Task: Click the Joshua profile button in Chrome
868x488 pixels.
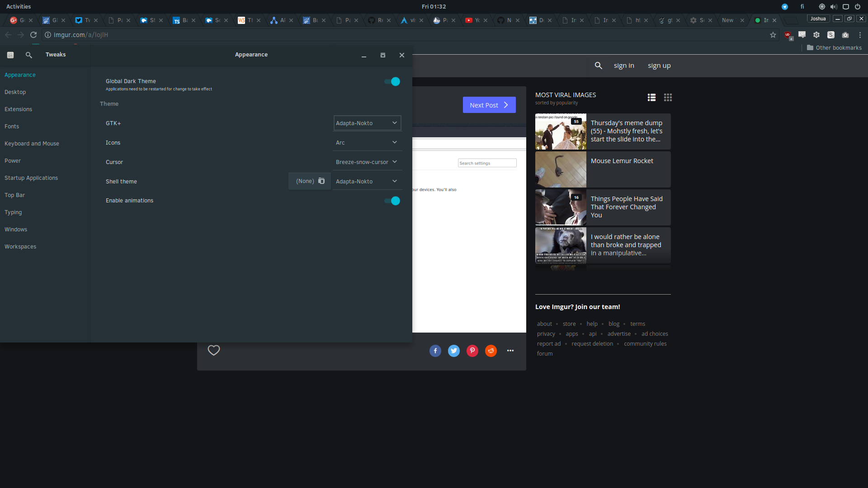Action: click(x=818, y=19)
